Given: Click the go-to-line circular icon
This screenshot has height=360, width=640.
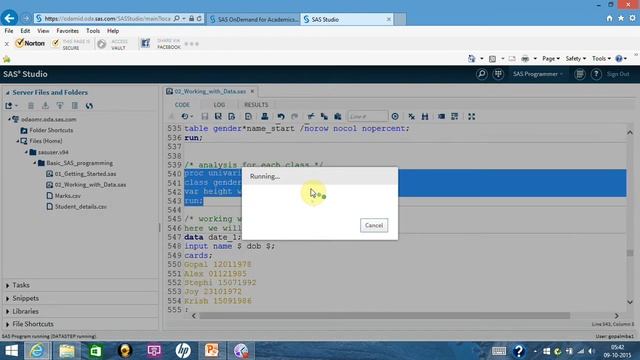Looking at the screenshot, I should click(x=395, y=117).
